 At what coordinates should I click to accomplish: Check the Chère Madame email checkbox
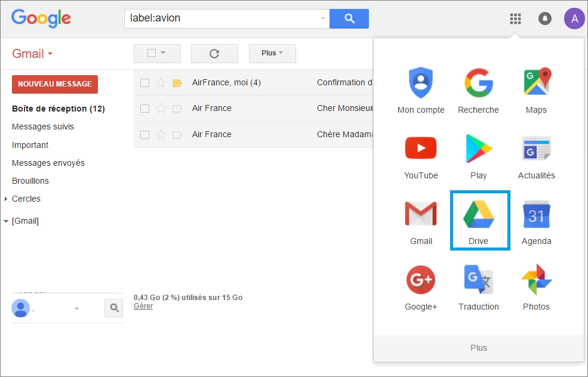click(144, 135)
